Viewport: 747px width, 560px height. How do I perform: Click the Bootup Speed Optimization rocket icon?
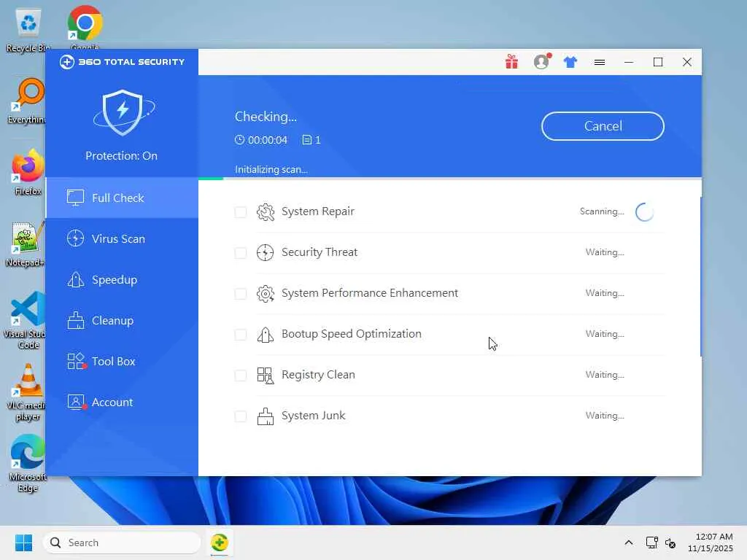pos(266,334)
